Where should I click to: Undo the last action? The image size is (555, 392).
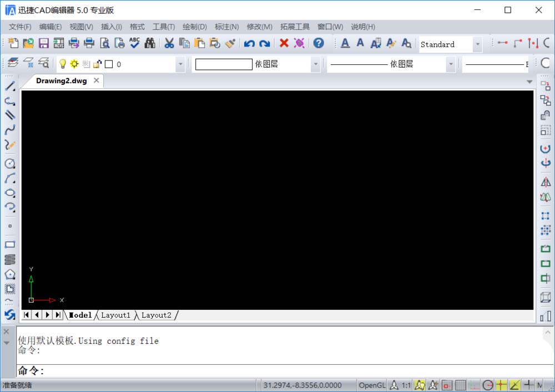click(249, 43)
